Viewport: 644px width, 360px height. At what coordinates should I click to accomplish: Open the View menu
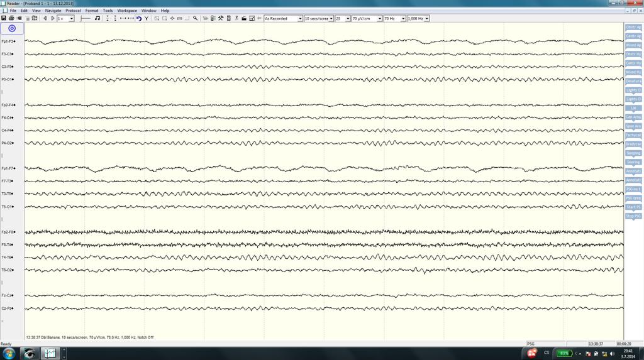click(x=36, y=11)
